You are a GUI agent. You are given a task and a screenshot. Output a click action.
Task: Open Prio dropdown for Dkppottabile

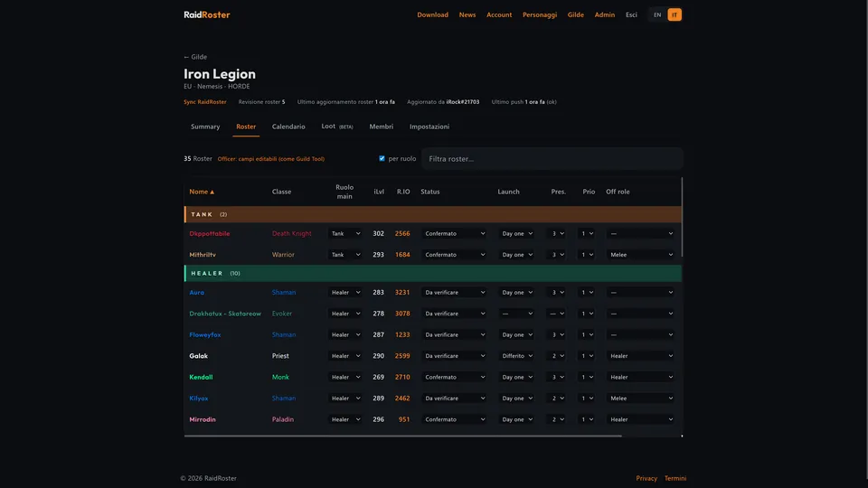(586, 233)
